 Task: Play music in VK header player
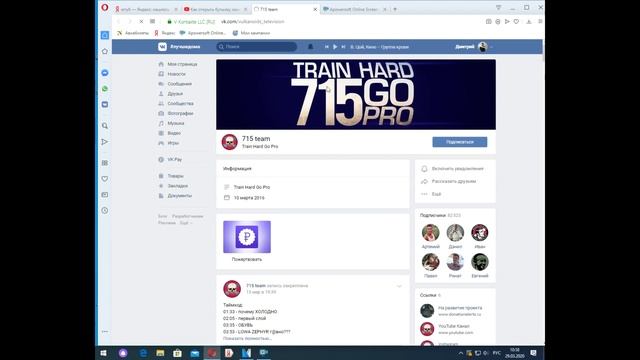[x=335, y=47]
